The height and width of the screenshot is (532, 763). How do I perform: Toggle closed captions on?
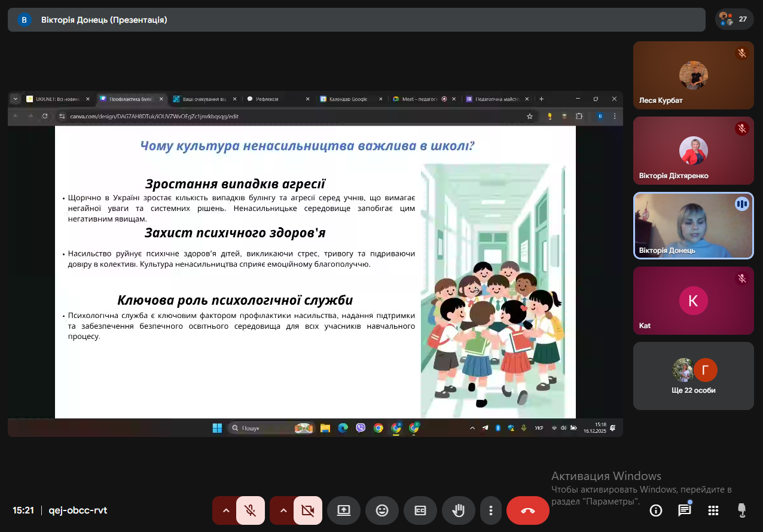(x=420, y=510)
